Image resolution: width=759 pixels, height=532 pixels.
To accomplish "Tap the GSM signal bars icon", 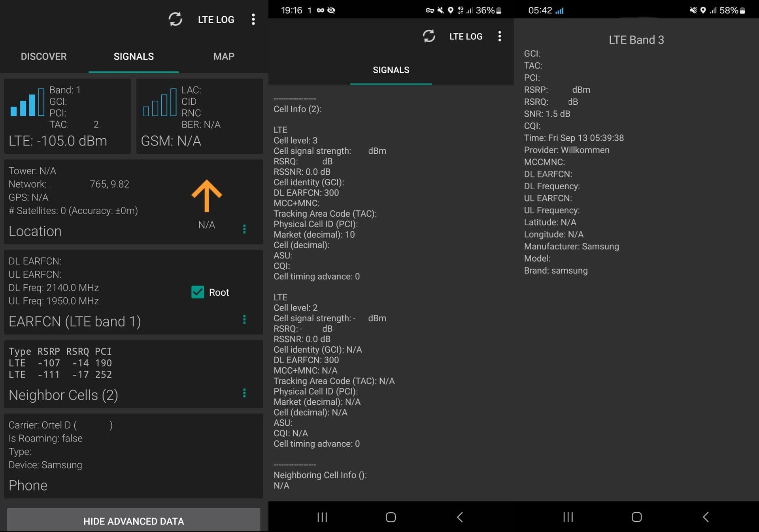I will [159, 102].
